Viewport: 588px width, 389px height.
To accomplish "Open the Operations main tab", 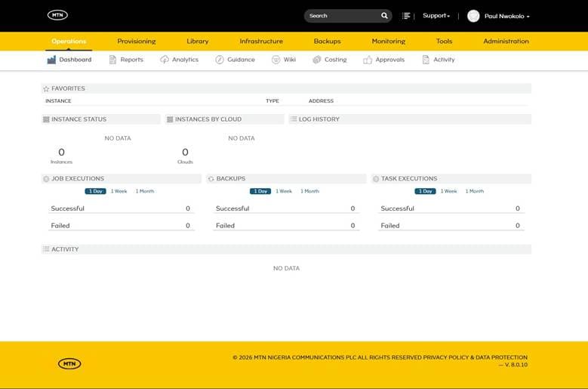I will (x=69, y=42).
